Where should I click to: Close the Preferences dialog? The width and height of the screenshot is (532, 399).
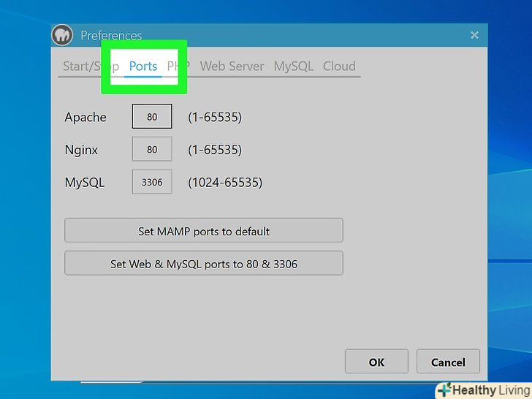(474, 35)
